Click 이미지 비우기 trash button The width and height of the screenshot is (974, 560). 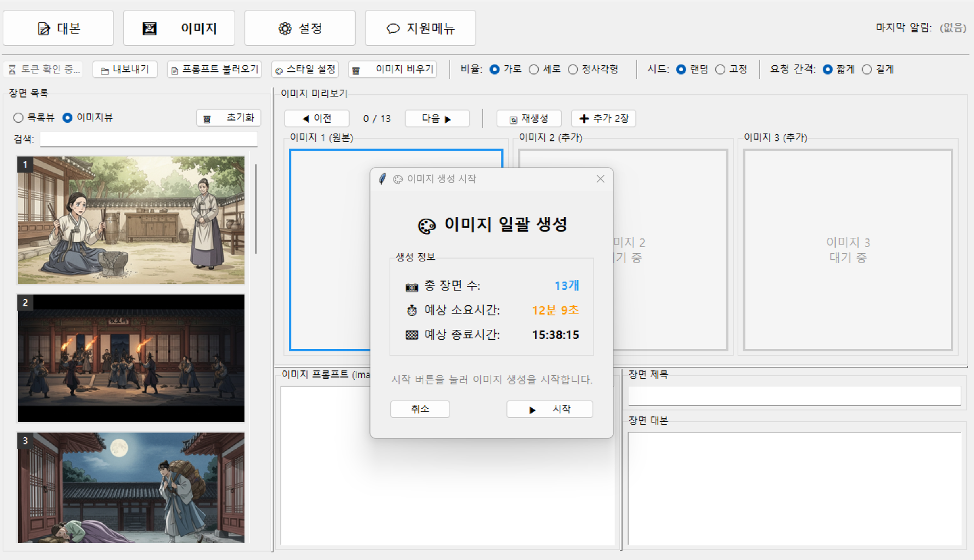(392, 70)
